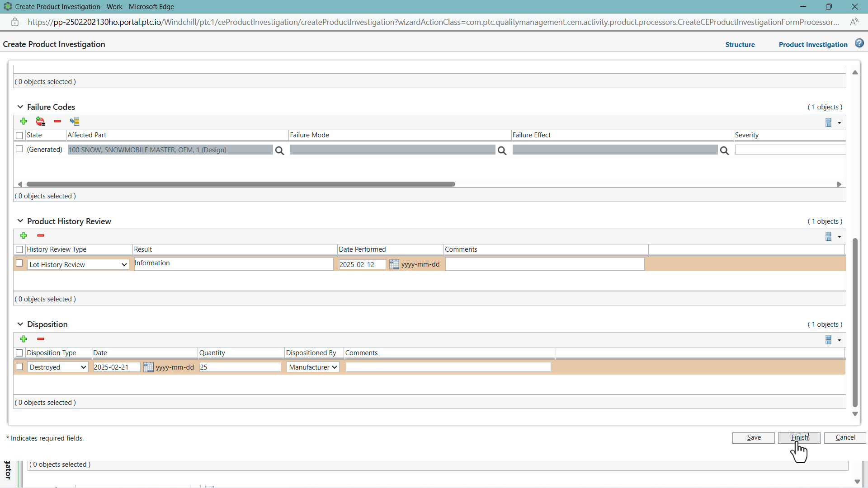Click the Finish button
The width and height of the screenshot is (868, 488).
pos(799,437)
